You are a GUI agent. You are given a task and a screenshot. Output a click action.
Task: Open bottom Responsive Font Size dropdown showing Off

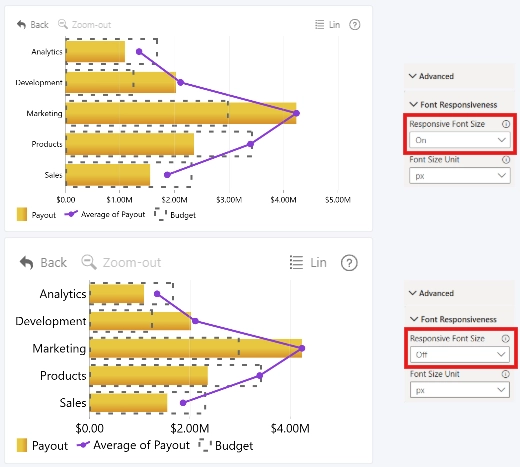pyautogui.click(x=460, y=355)
